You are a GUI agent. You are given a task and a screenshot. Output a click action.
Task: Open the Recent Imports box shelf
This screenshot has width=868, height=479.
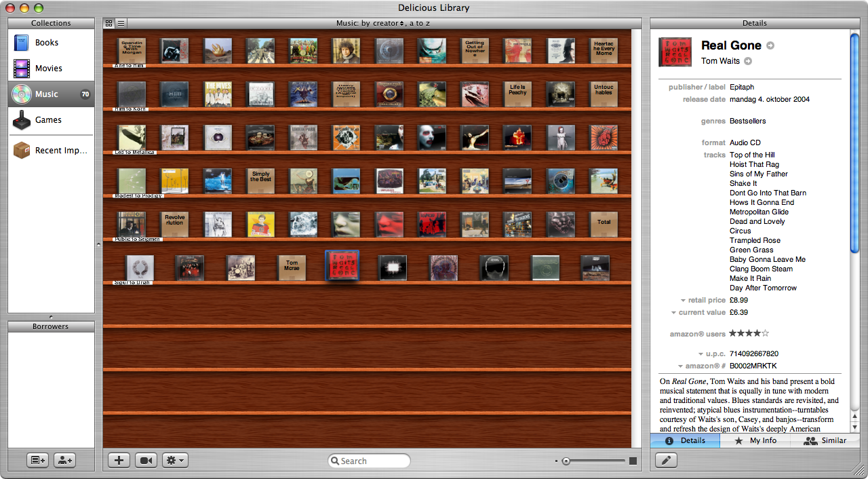[51, 151]
